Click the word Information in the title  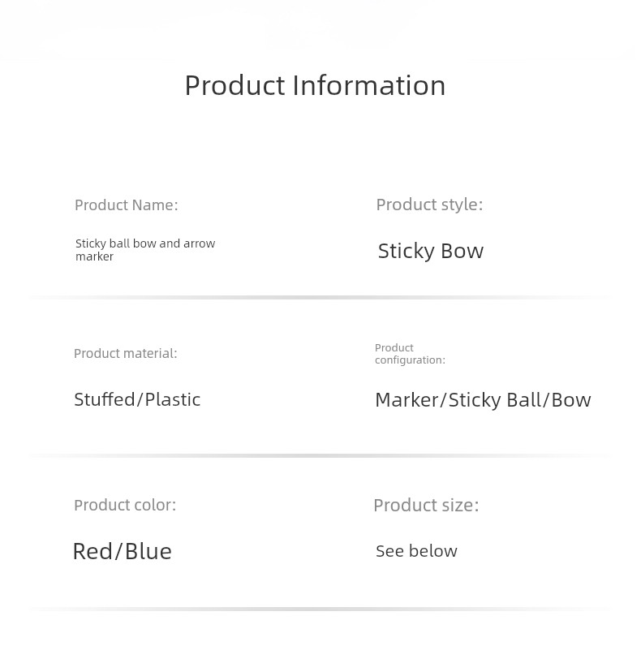[x=369, y=85]
